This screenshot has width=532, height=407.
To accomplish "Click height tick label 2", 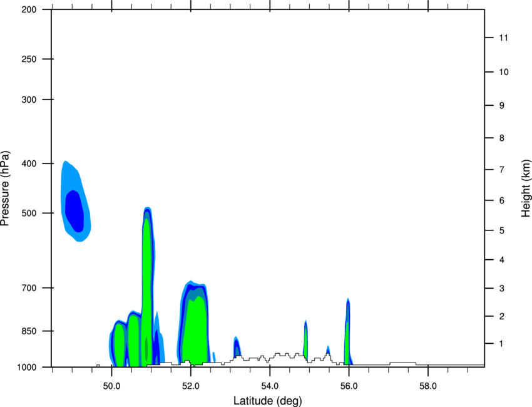I will 502,316.
